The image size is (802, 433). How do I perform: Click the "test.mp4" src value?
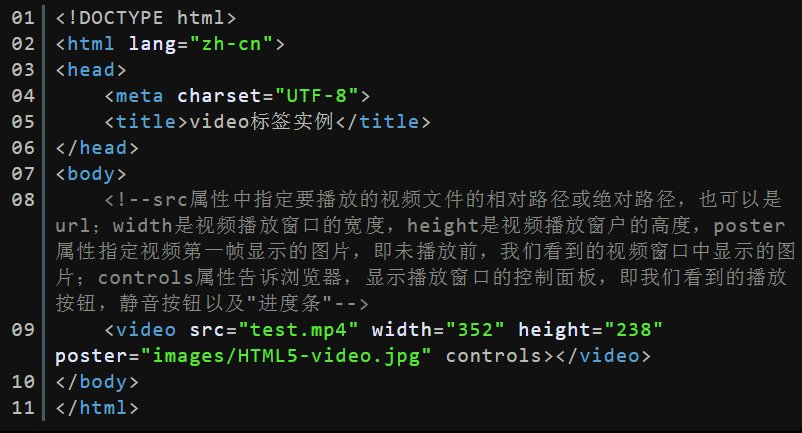point(298,330)
